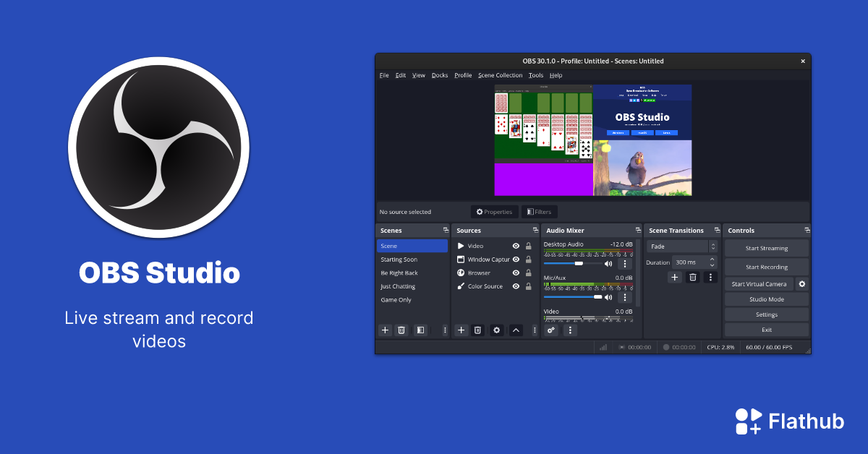This screenshot has height=454, width=868.
Task: Click the Studio Mode button
Action: pyautogui.click(x=766, y=299)
